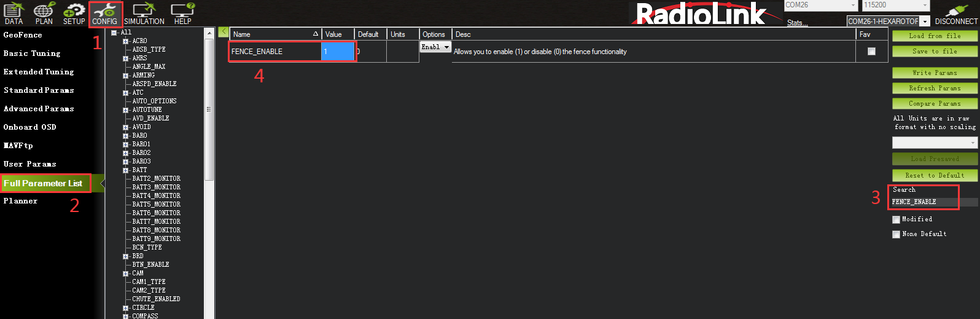This screenshot has height=319, width=980.
Task: Enable the Modified filter checkbox
Action: pos(896,219)
